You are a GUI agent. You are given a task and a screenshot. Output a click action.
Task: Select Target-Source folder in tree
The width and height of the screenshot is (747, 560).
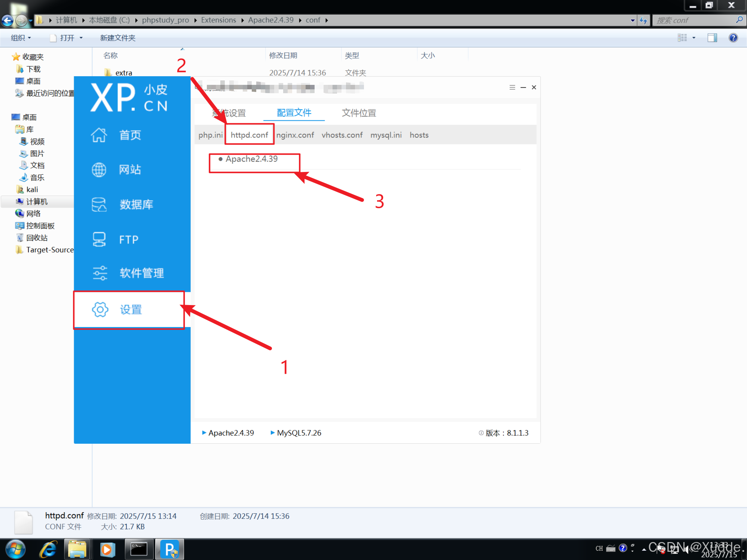pos(45,250)
